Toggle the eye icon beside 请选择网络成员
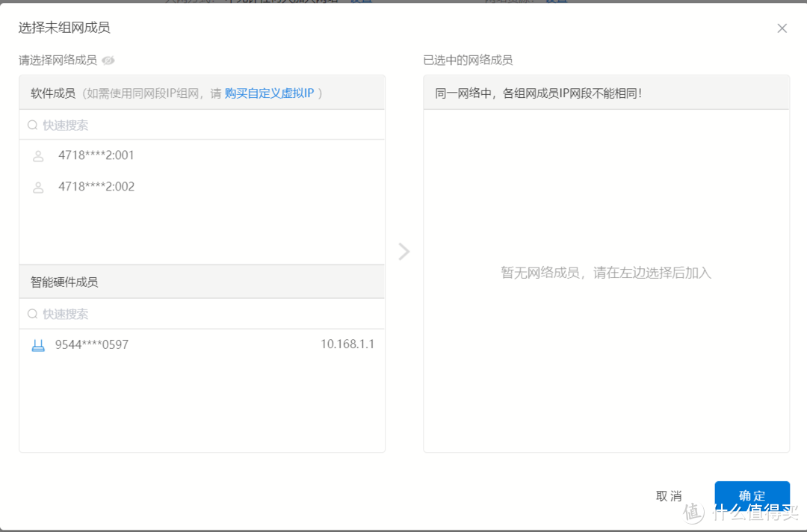 tap(108, 59)
